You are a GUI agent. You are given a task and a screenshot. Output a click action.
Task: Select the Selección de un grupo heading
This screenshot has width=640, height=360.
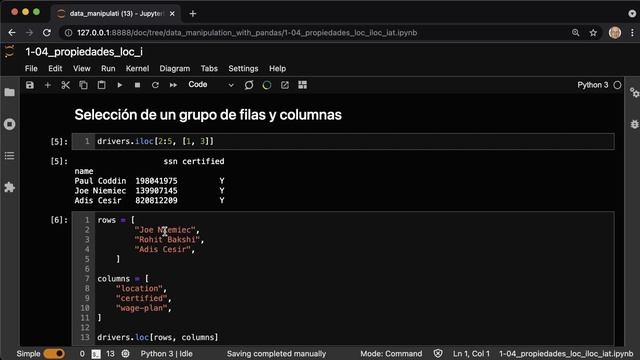point(208,115)
